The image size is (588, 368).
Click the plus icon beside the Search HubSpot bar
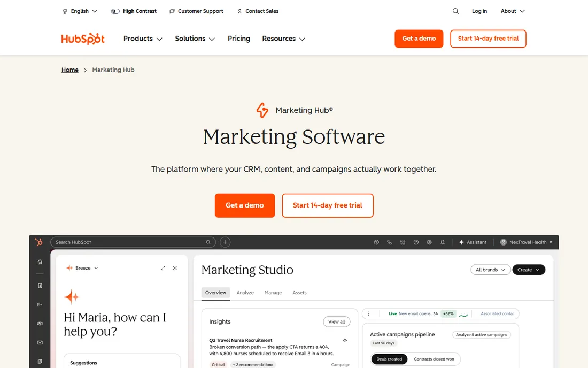[225, 242]
